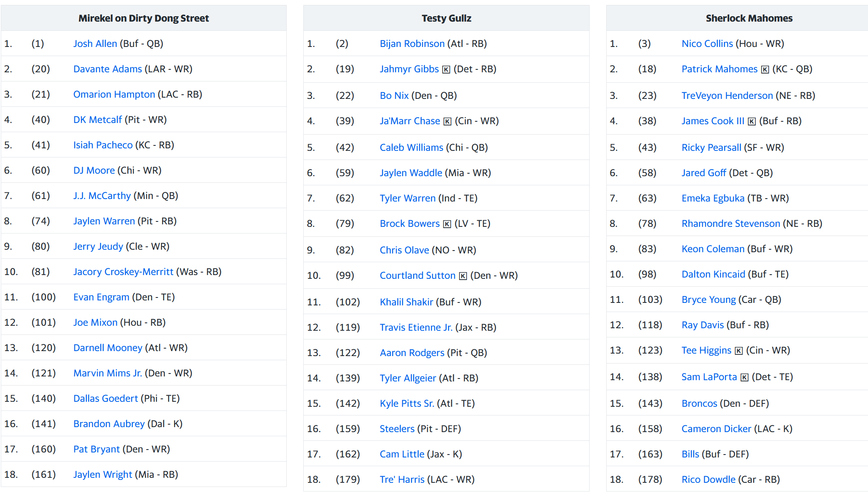Click the keeper icon next to Tee Higgins
This screenshot has width=868, height=494.
pos(738,351)
